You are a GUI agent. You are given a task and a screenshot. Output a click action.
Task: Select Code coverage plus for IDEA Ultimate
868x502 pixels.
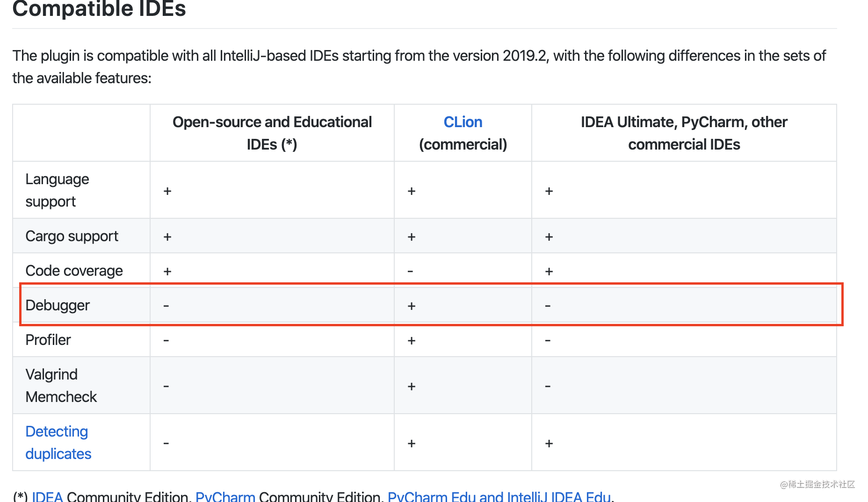click(x=549, y=272)
